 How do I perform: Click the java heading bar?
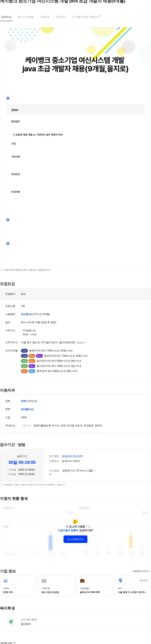[75, 110]
